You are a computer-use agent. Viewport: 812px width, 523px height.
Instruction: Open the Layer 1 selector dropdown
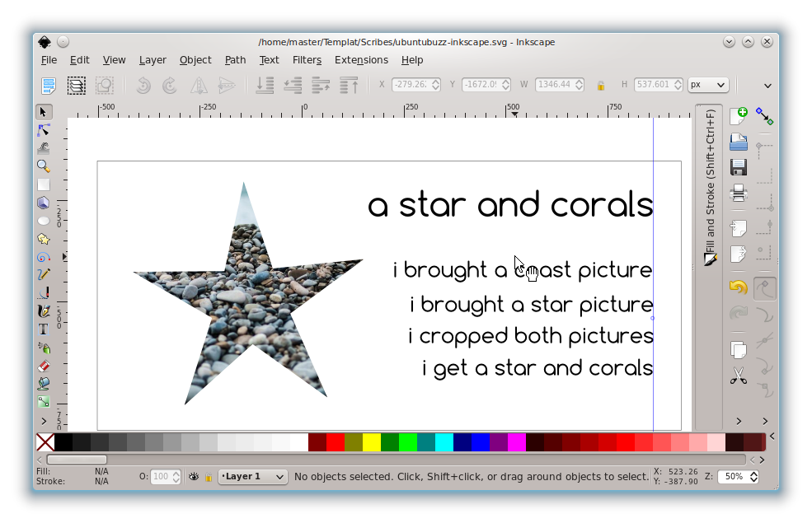point(252,476)
